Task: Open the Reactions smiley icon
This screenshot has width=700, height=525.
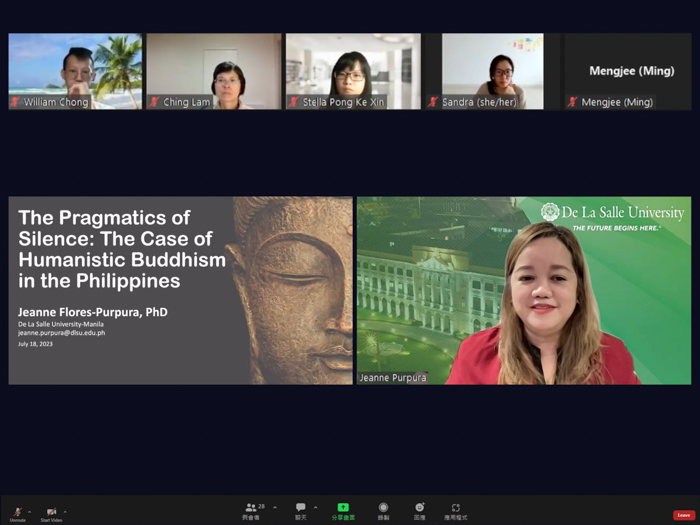Action: (419, 508)
